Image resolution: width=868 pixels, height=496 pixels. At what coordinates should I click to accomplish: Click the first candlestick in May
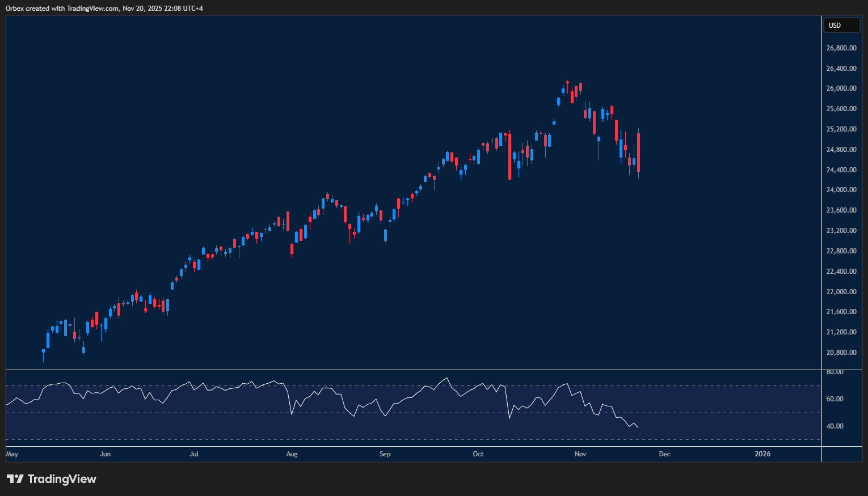(43, 351)
